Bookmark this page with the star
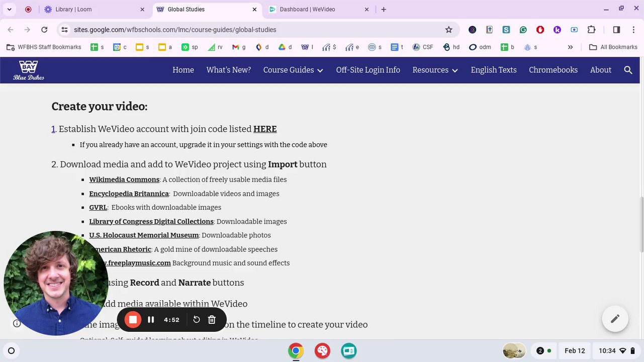 tap(449, 30)
